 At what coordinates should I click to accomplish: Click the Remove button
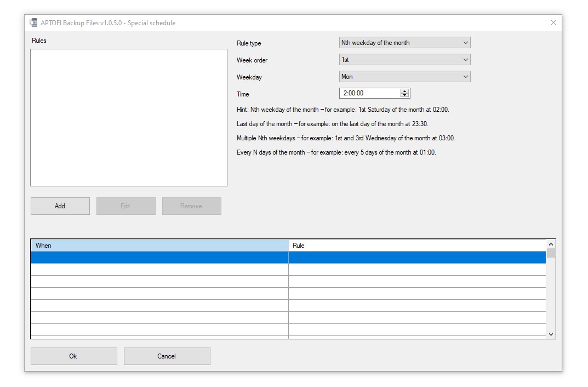click(x=191, y=206)
